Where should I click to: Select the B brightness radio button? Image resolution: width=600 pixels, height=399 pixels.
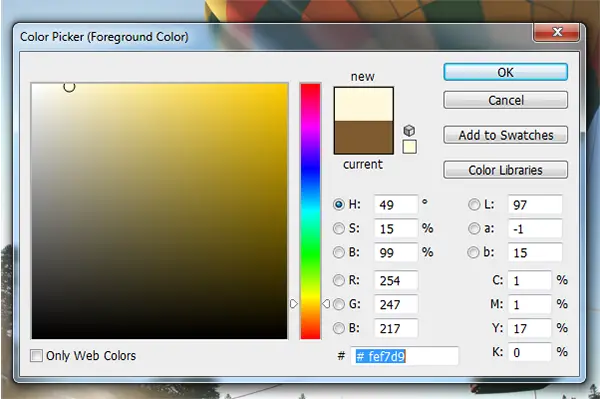(x=339, y=252)
